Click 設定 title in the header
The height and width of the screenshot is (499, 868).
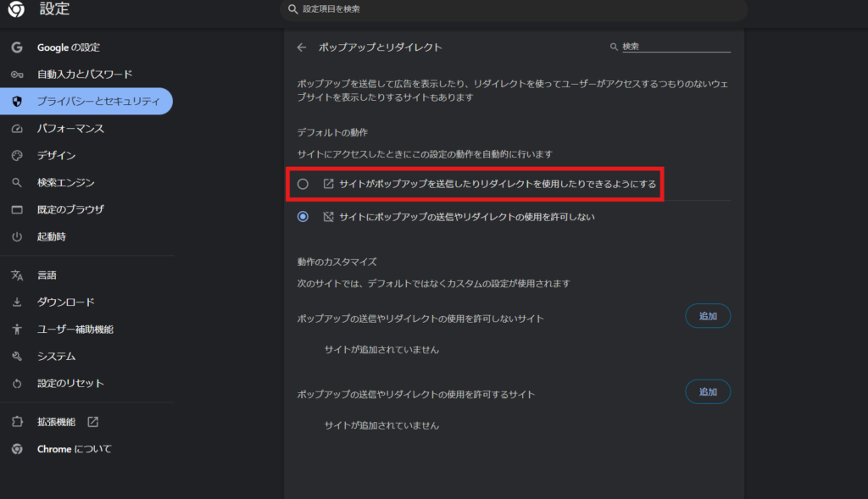[x=54, y=8]
